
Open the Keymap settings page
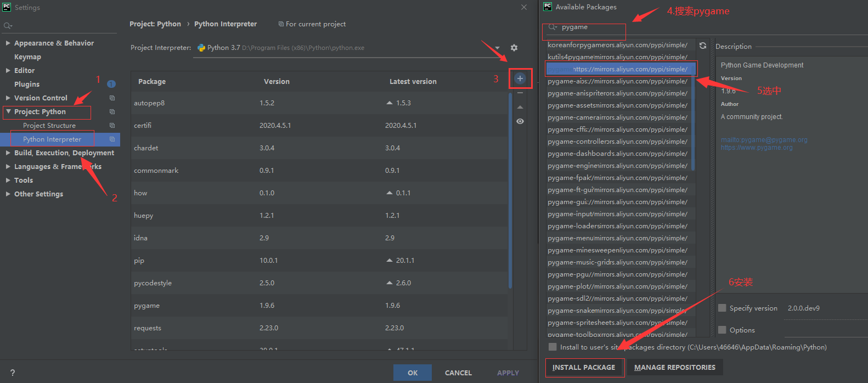(x=27, y=57)
